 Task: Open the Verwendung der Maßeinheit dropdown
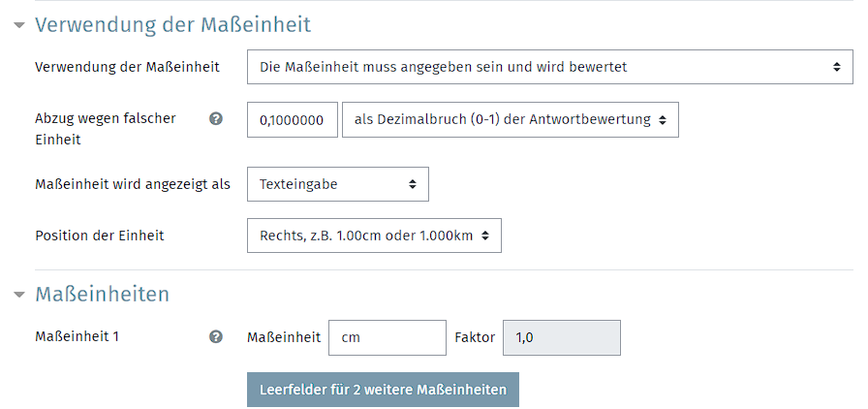tap(549, 67)
